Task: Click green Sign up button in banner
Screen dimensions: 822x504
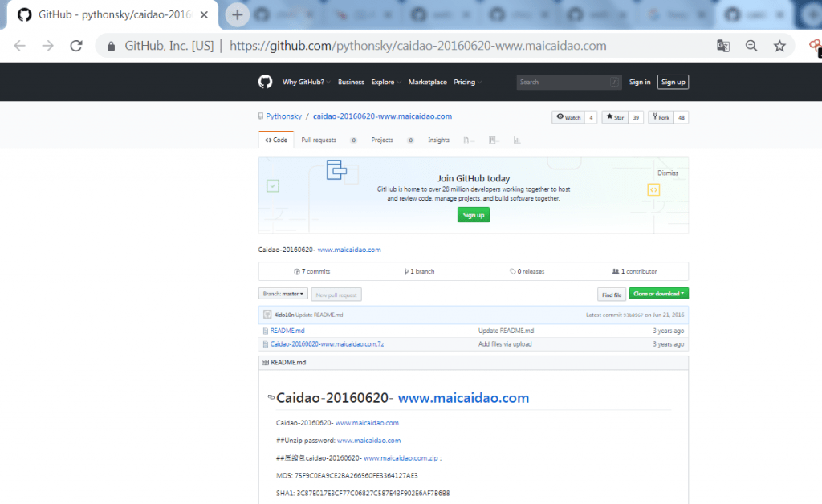Action: 474,215
